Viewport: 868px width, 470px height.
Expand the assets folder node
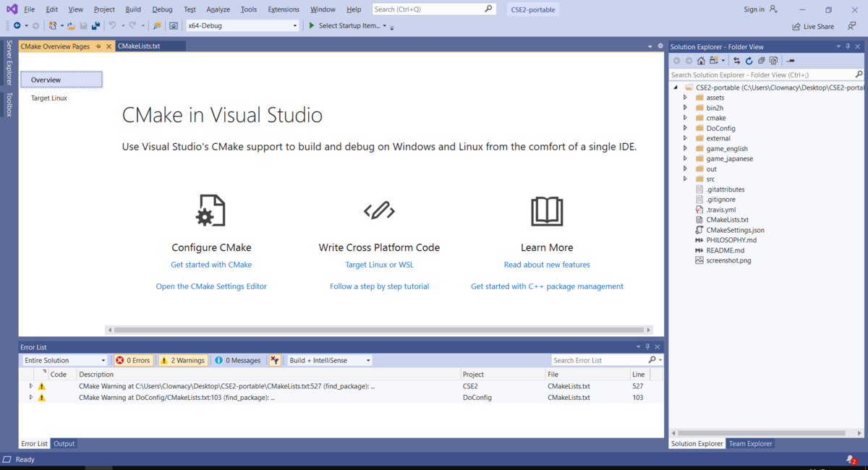[x=685, y=98]
